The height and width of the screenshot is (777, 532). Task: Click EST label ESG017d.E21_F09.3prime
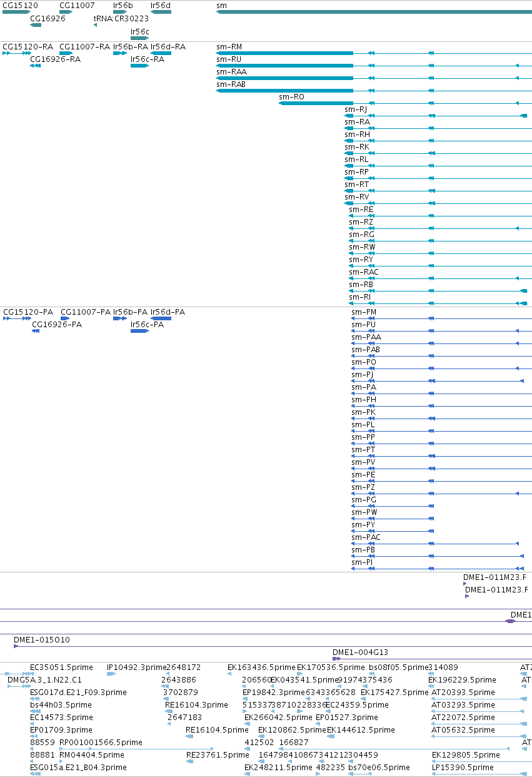pos(78,693)
